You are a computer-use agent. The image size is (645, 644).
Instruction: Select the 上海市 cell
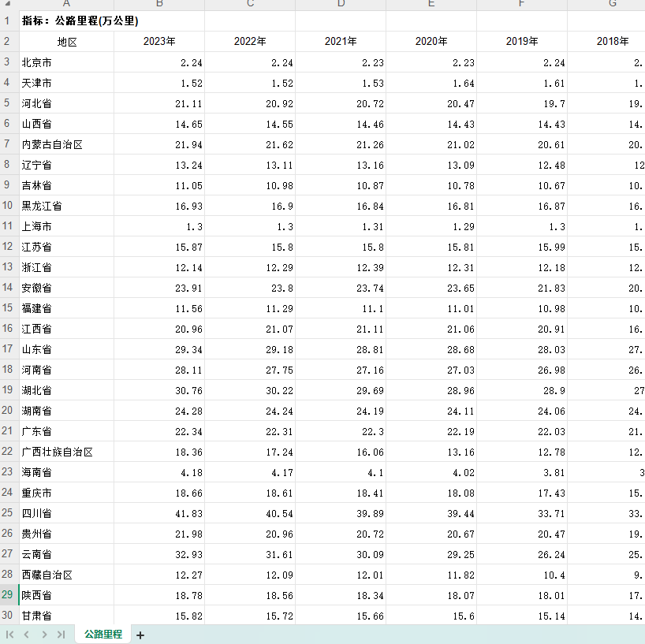point(67,226)
